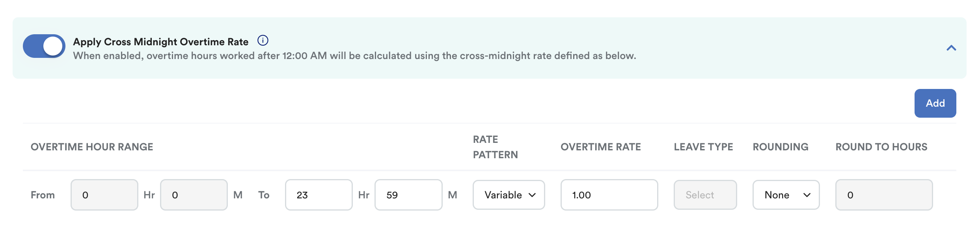Select the Leave Type column header
Viewport: 980px width, 233px height.
point(704,147)
